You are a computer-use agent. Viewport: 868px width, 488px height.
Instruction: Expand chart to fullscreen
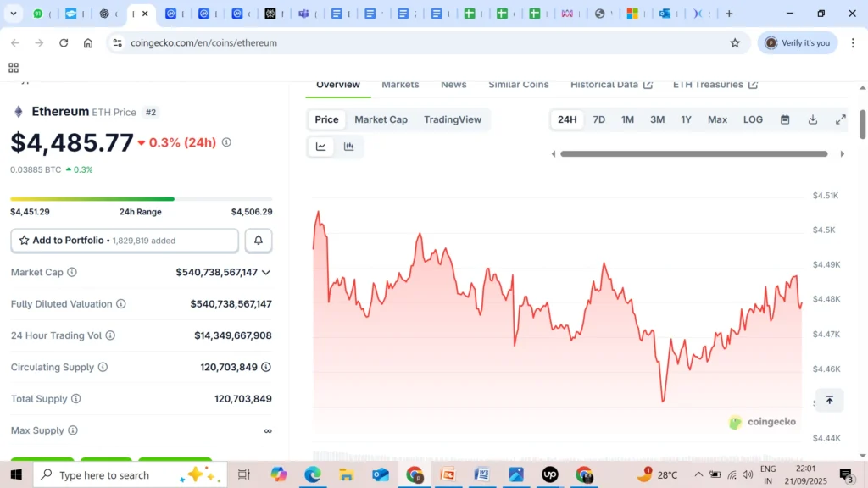[840, 119]
